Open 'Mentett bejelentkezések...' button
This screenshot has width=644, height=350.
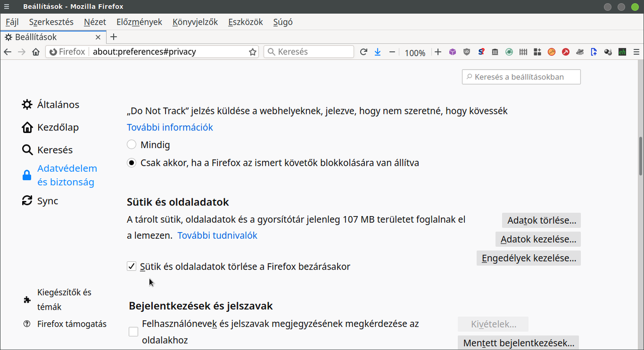click(x=519, y=343)
